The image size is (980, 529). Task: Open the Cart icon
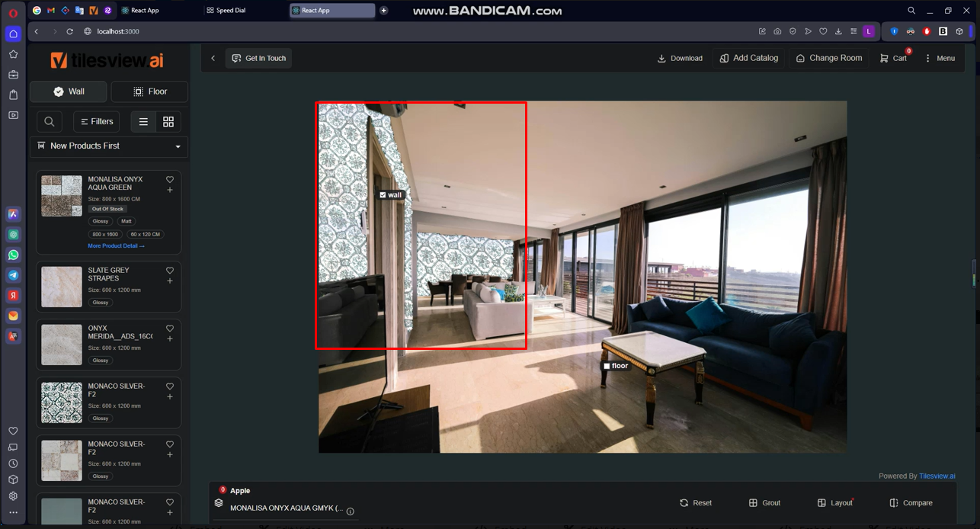(x=892, y=58)
